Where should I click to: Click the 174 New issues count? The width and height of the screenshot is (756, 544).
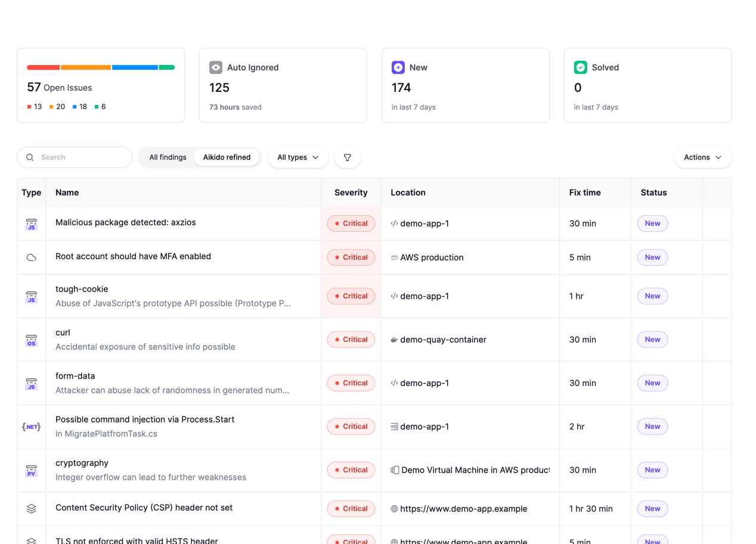(401, 88)
